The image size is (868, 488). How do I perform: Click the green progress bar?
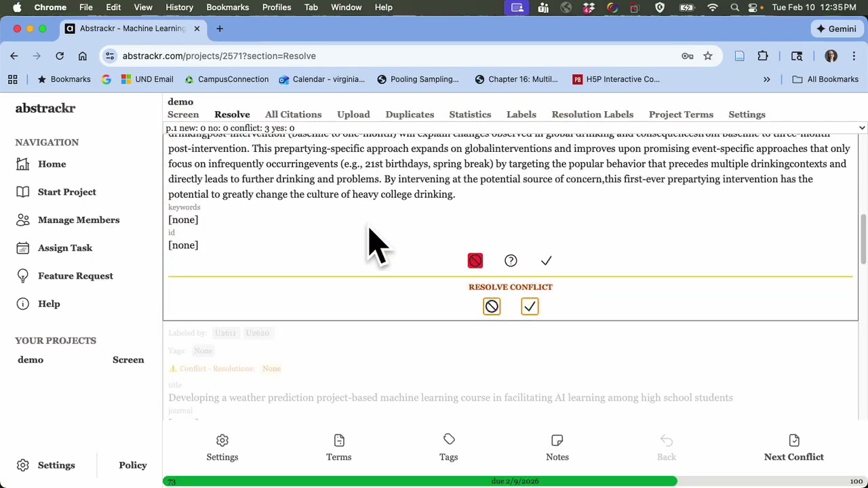pyautogui.click(x=420, y=481)
